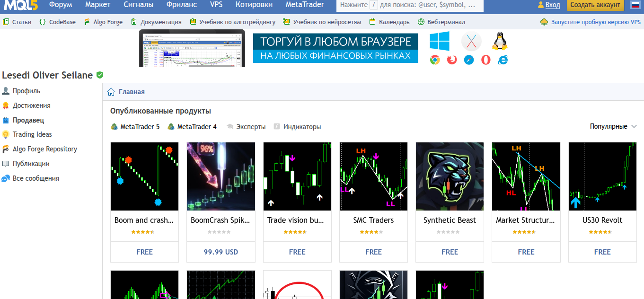Open Профиль in the sidebar
This screenshot has width=644, height=299.
[26, 91]
